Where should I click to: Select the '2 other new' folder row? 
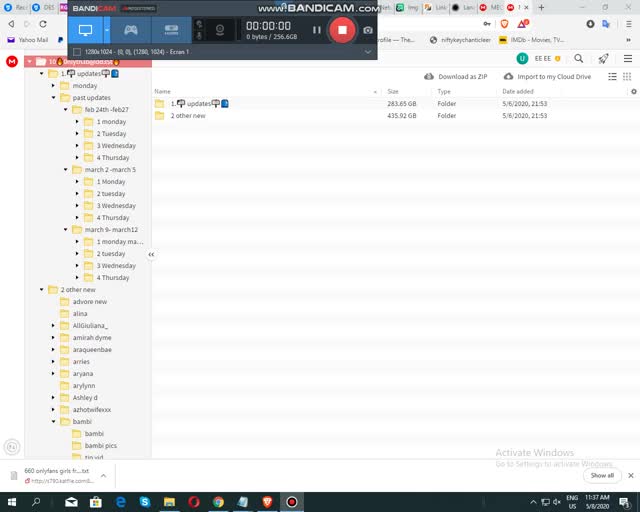(395, 116)
